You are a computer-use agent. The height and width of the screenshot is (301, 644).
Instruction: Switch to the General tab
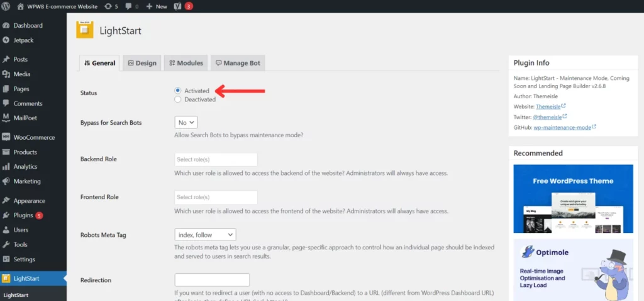pos(99,64)
